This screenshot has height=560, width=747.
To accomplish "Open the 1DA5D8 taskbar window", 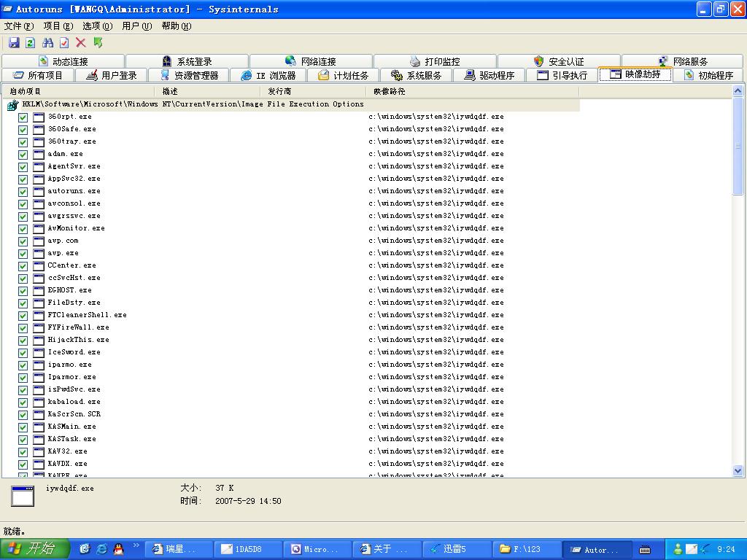I will point(248,550).
